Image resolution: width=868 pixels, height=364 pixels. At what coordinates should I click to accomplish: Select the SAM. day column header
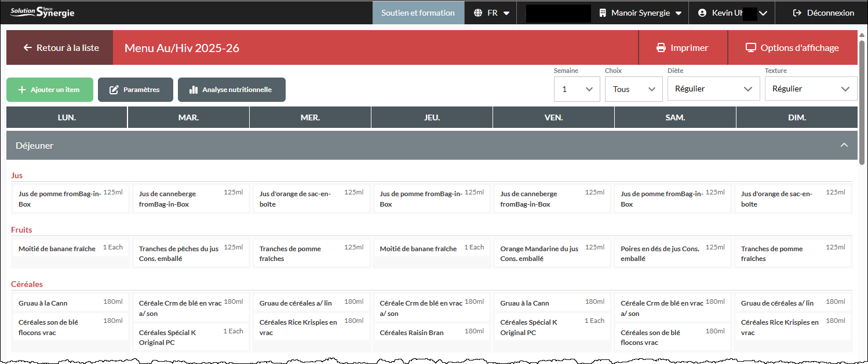pyautogui.click(x=676, y=117)
